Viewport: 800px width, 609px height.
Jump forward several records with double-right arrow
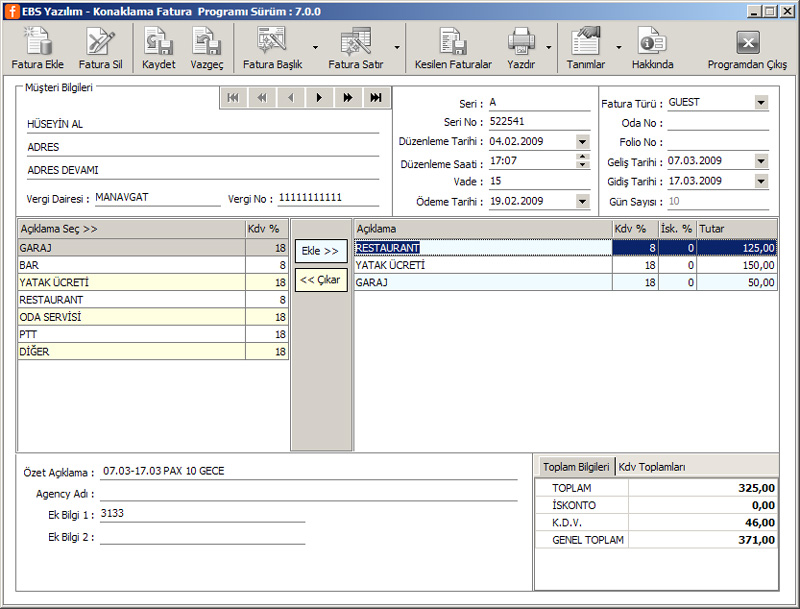[x=348, y=97]
